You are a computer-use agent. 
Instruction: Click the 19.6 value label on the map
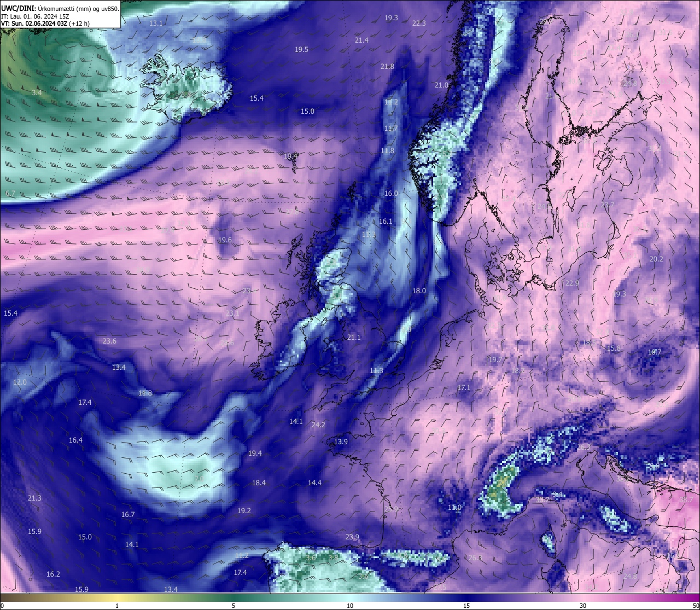(x=225, y=240)
